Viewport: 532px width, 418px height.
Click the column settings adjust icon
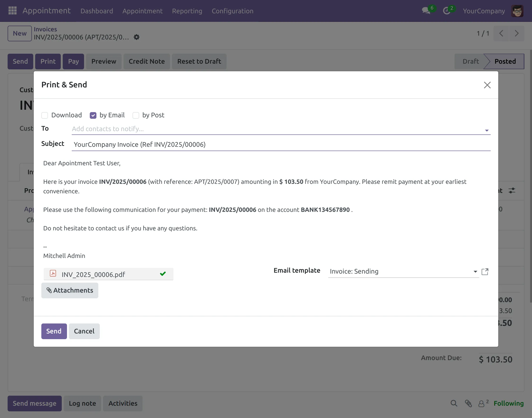(512, 190)
